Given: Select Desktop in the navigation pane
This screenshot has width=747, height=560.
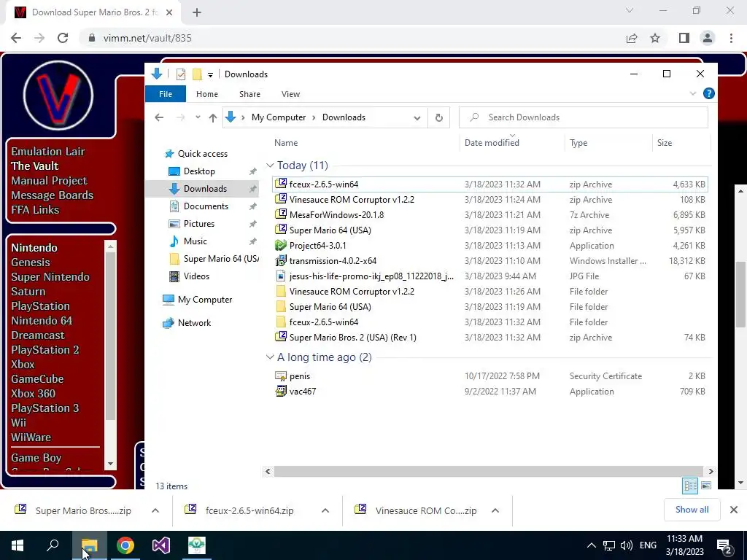Looking at the screenshot, I should point(199,171).
